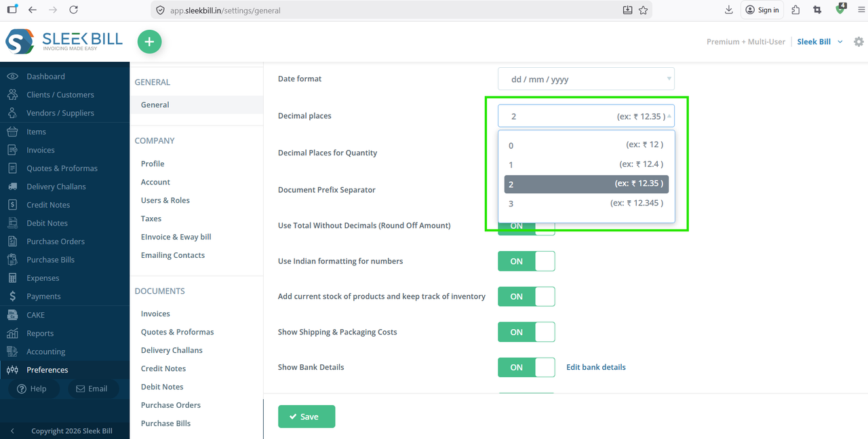Open Documents Purchase Bills settings

click(165, 423)
